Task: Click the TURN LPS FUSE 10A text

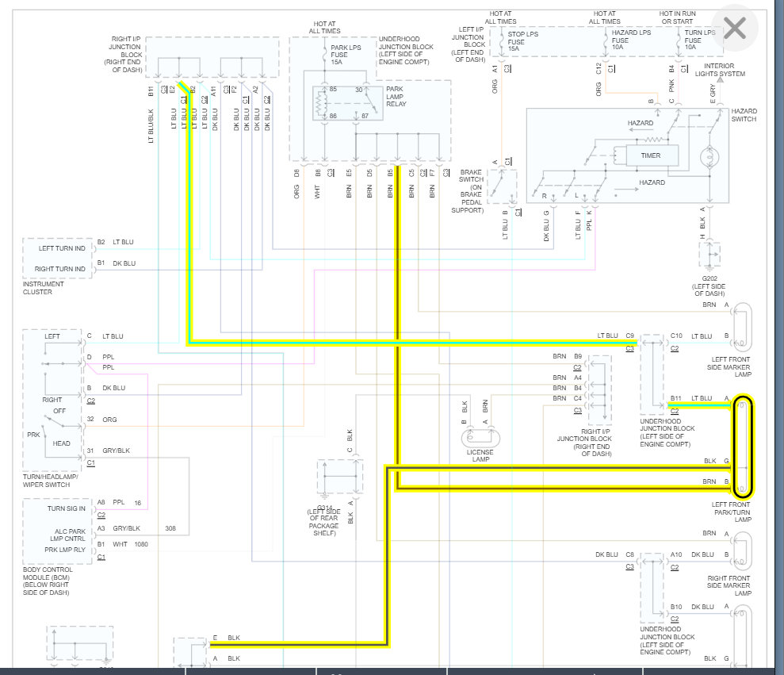Action: [x=699, y=40]
